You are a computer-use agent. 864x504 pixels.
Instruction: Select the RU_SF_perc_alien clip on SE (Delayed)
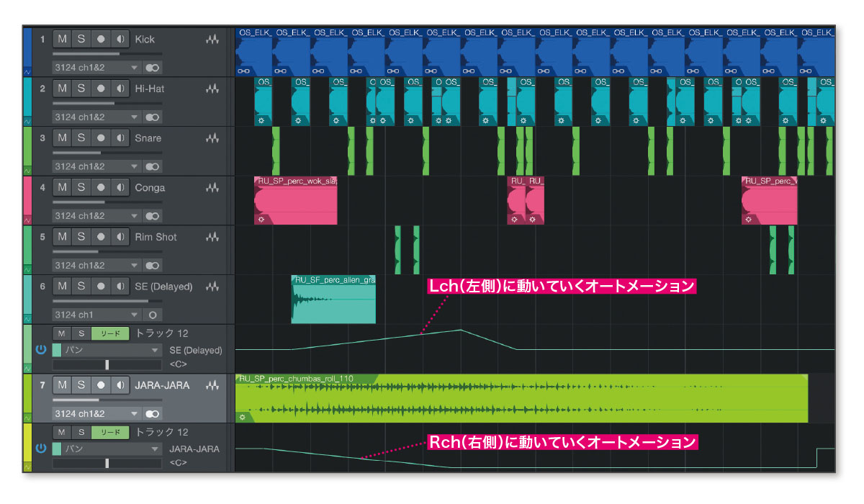point(333,299)
